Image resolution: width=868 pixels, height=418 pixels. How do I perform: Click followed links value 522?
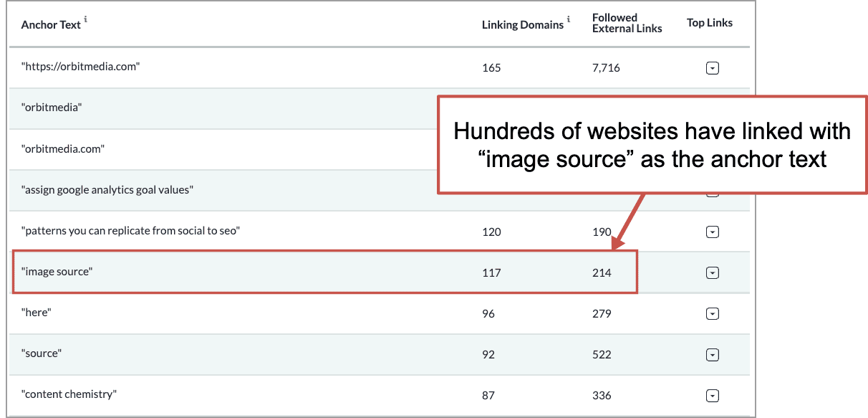click(602, 354)
